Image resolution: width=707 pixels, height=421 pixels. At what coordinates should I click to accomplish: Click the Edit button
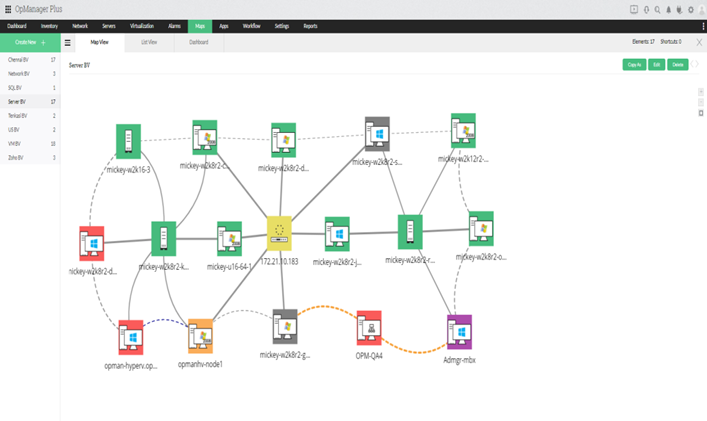click(656, 65)
